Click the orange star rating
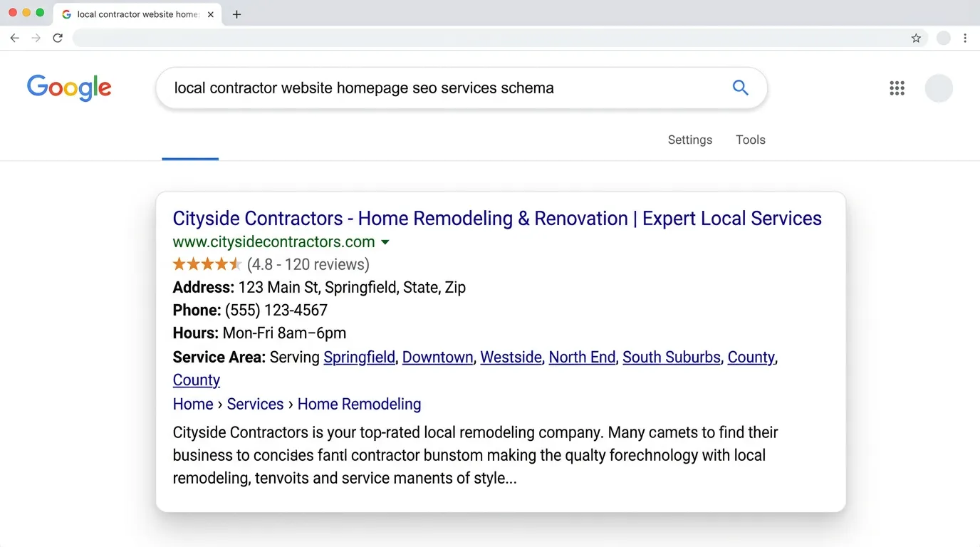Image resolution: width=980 pixels, height=547 pixels. click(x=207, y=264)
